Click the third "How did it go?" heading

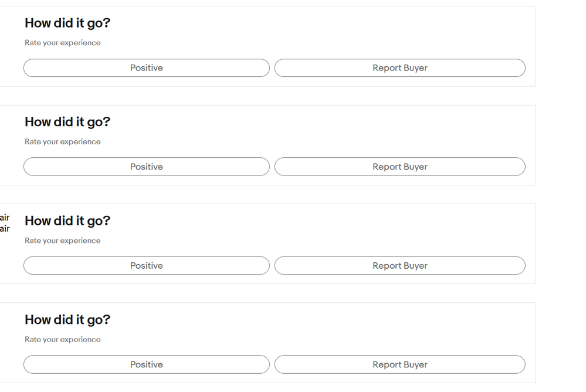coord(67,221)
